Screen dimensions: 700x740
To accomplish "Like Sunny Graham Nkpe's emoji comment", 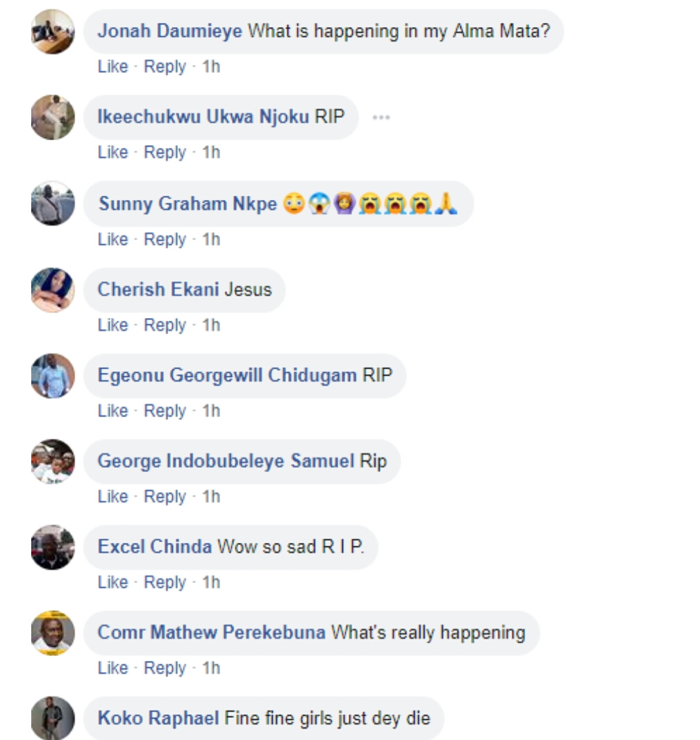I will (112, 239).
